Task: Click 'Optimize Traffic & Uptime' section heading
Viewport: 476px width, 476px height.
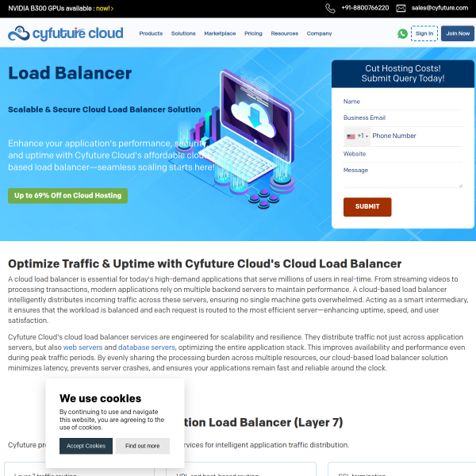Action: point(205,264)
